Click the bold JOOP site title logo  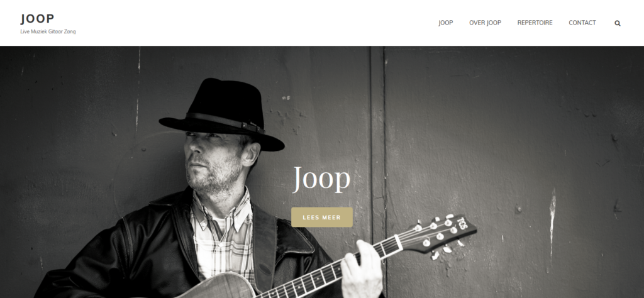[x=37, y=18]
